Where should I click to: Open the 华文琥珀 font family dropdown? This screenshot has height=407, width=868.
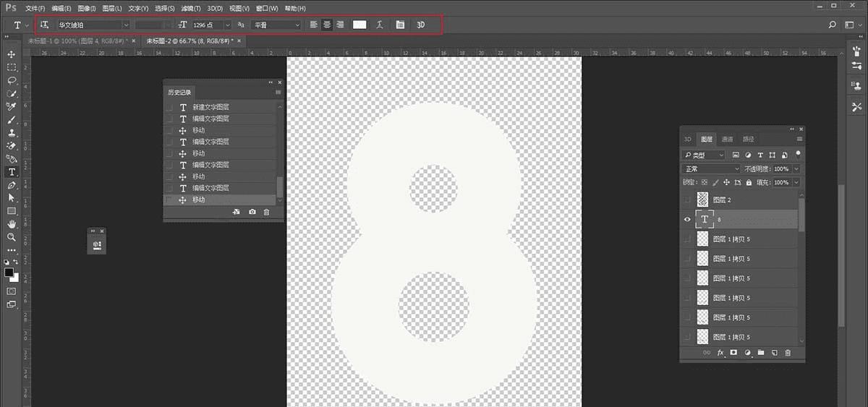point(125,25)
